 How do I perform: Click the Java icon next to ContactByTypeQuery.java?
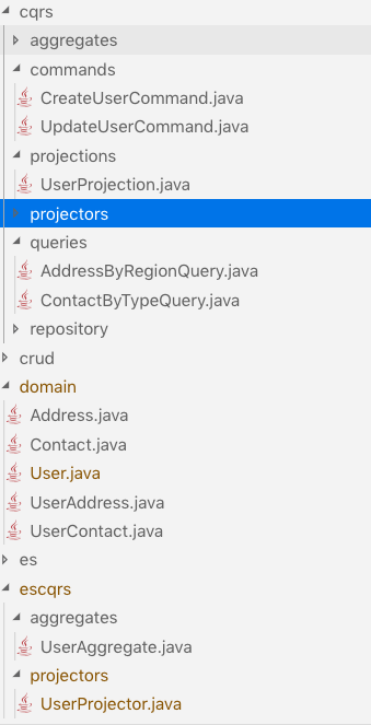(x=25, y=300)
